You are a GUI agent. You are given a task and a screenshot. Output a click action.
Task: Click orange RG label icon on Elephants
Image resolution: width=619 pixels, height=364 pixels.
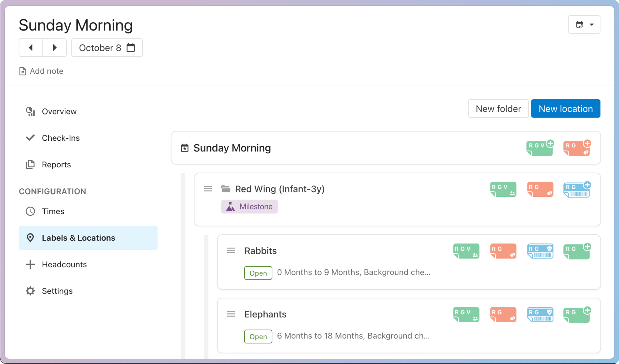[503, 315]
